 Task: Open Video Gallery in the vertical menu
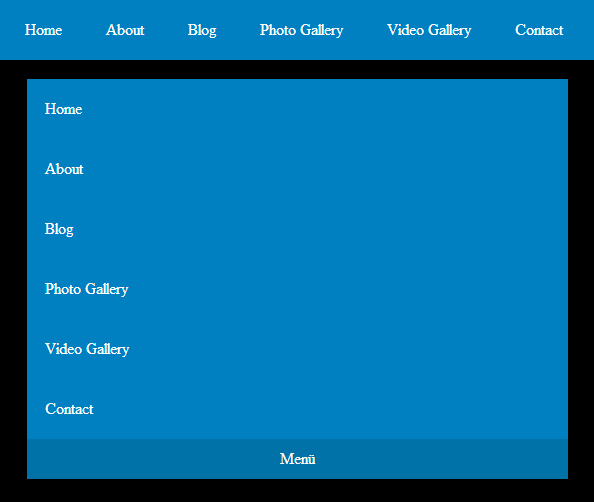tap(297, 349)
